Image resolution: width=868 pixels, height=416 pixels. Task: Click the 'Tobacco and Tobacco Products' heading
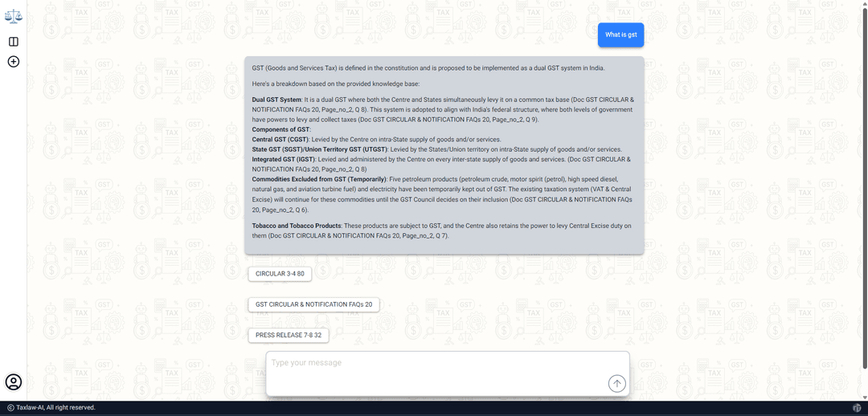[297, 226]
